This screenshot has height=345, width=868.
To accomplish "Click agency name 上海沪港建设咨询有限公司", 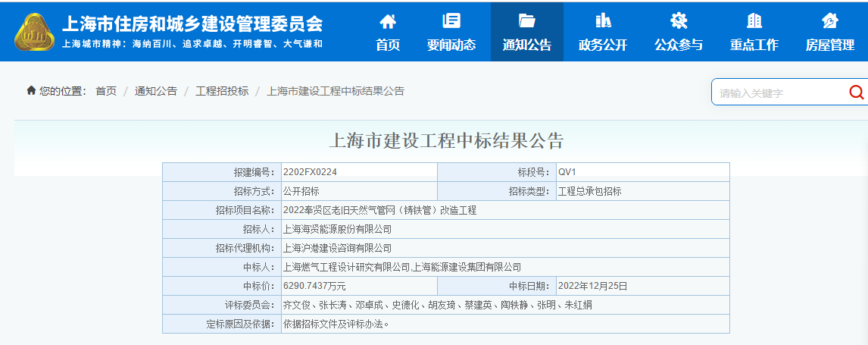I will click(x=337, y=248).
